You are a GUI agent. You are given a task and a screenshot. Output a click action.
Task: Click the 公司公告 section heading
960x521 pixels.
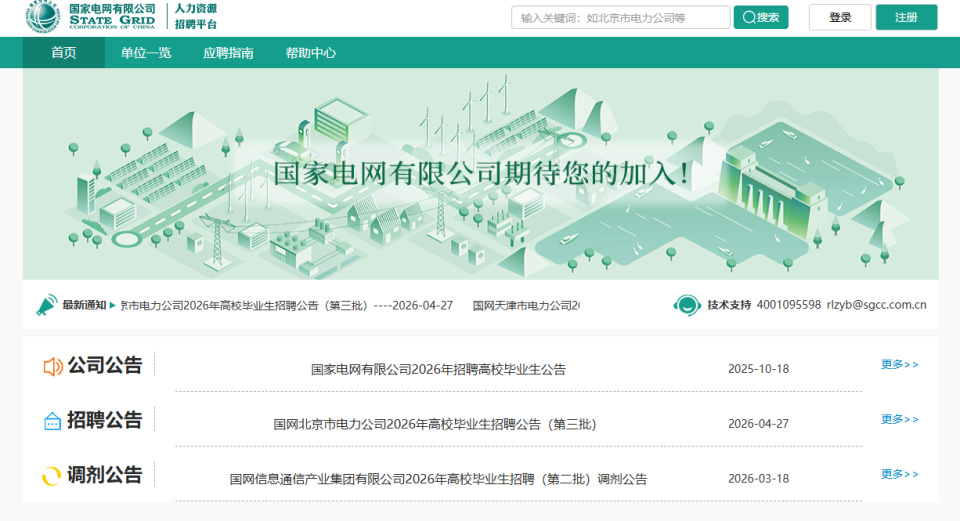click(105, 365)
